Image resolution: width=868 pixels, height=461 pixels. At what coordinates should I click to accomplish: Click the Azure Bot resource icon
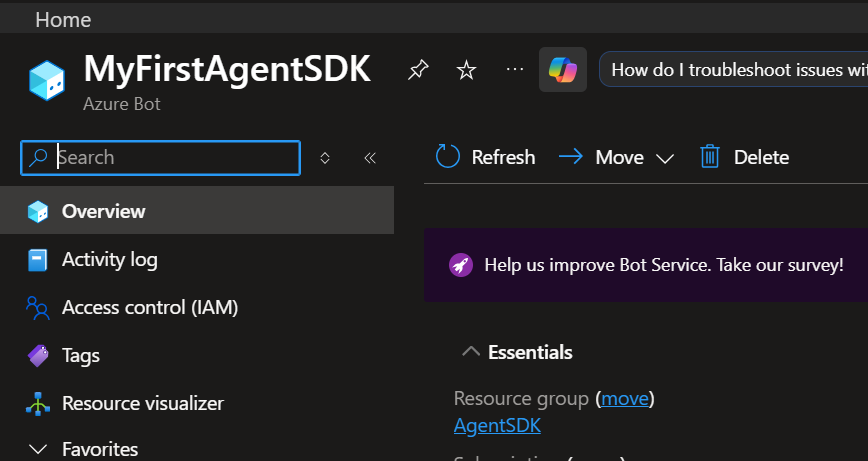coord(47,81)
